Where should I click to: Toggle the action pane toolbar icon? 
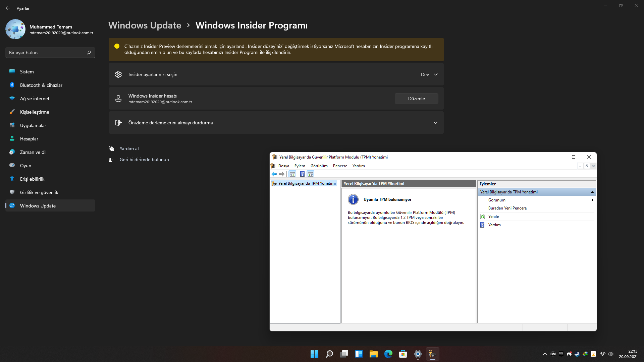click(x=311, y=174)
